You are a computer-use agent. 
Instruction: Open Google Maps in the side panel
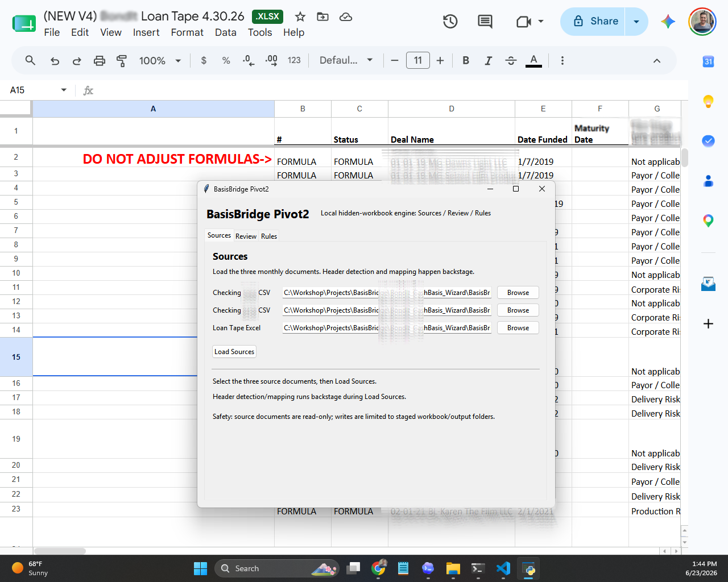(x=708, y=221)
